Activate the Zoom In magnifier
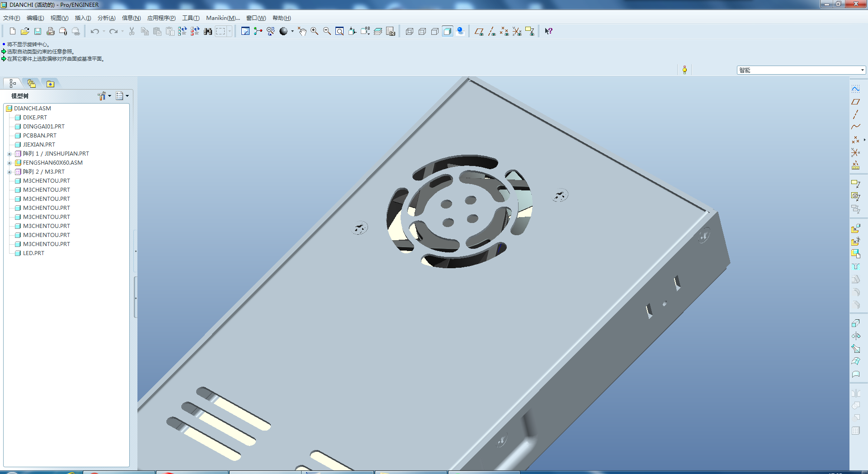Viewport: 868px width, 474px height. (315, 31)
